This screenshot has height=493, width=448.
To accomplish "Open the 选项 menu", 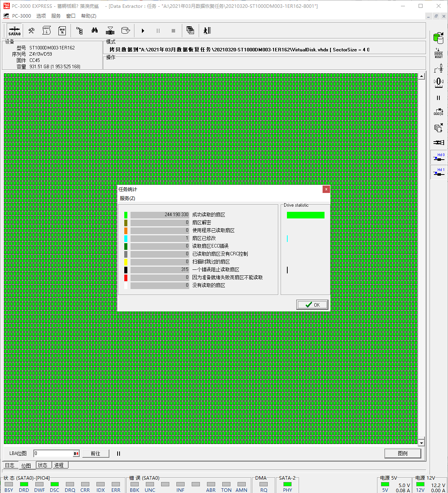I will [41, 16].
